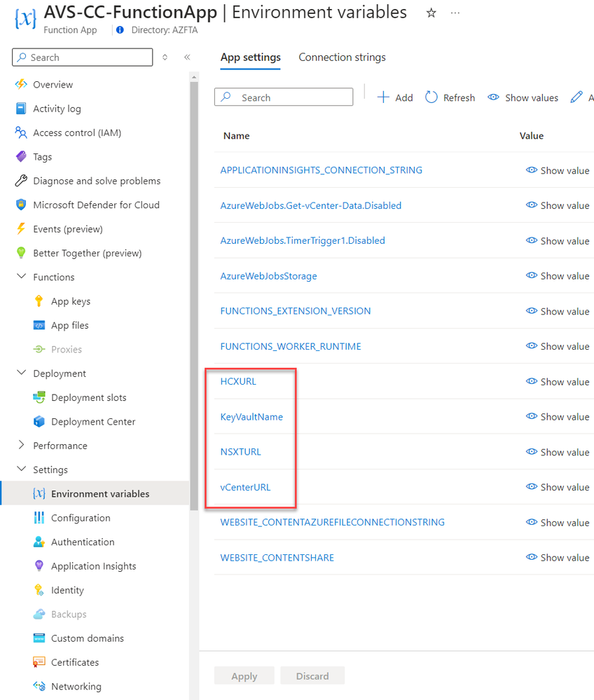Click Add app setting button
Viewport: 594px width, 700px height.
pyautogui.click(x=395, y=97)
